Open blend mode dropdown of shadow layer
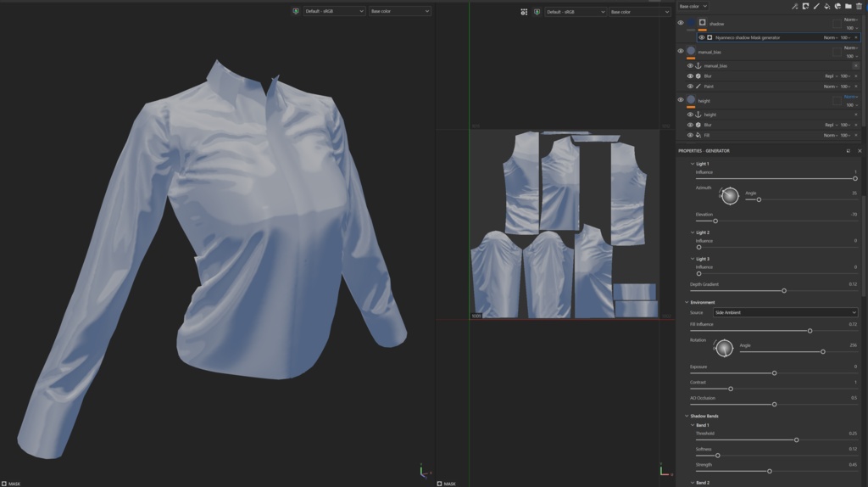Image resolution: width=868 pixels, height=487 pixels. (x=851, y=20)
